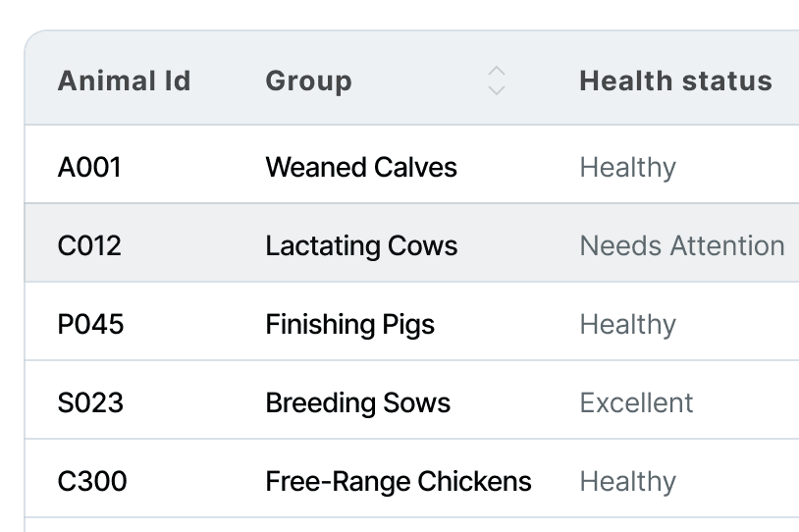Select the Excellent status for S023
The width and height of the screenshot is (799, 532).
coord(636,402)
